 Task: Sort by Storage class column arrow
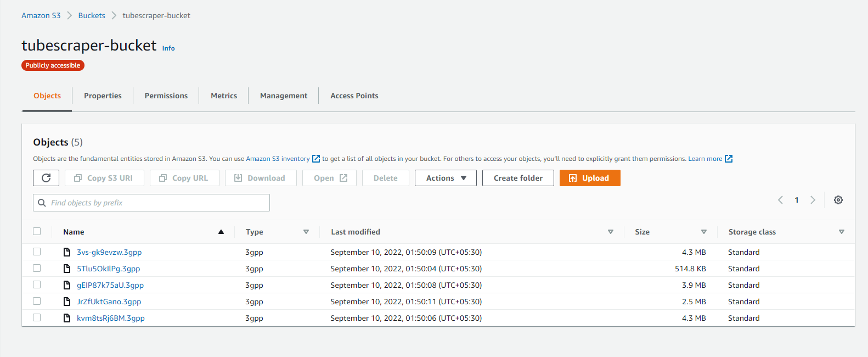coord(842,232)
